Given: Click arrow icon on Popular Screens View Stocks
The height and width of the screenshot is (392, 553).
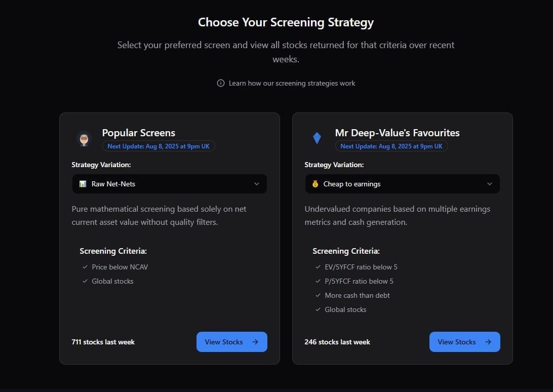Looking at the screenshot, I should click(255, 342).
